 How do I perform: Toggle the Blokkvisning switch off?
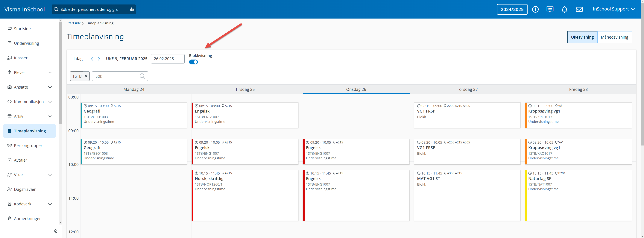193,62
